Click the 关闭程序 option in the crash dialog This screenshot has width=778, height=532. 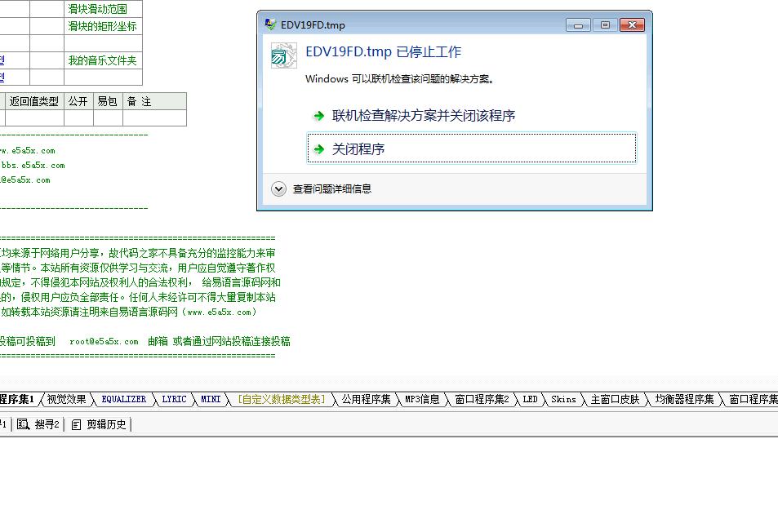coord(471,149)
